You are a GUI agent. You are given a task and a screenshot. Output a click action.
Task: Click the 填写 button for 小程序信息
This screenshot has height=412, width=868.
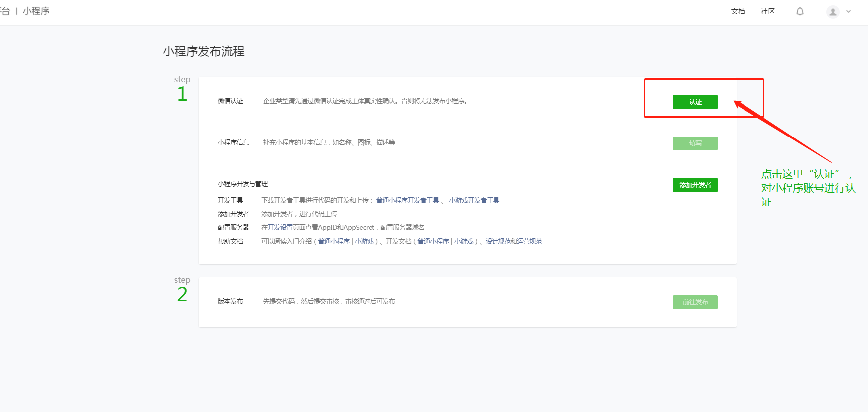[x=695, y=143]
